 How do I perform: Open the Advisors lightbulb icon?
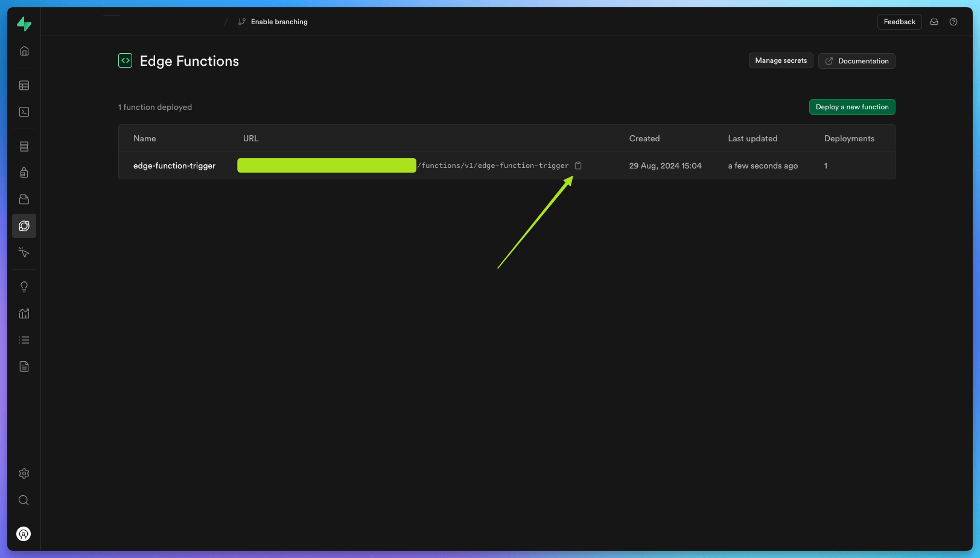24,287
